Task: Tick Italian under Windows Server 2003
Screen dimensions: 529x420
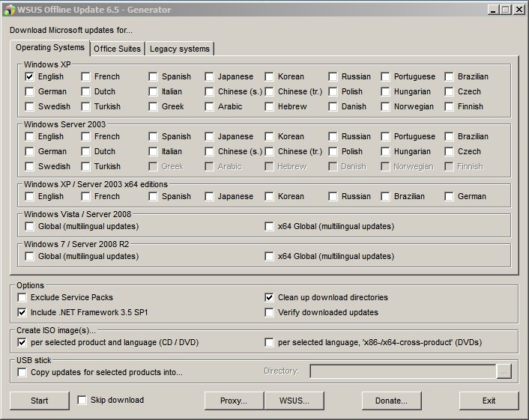Action: click(x=153, y=151)
